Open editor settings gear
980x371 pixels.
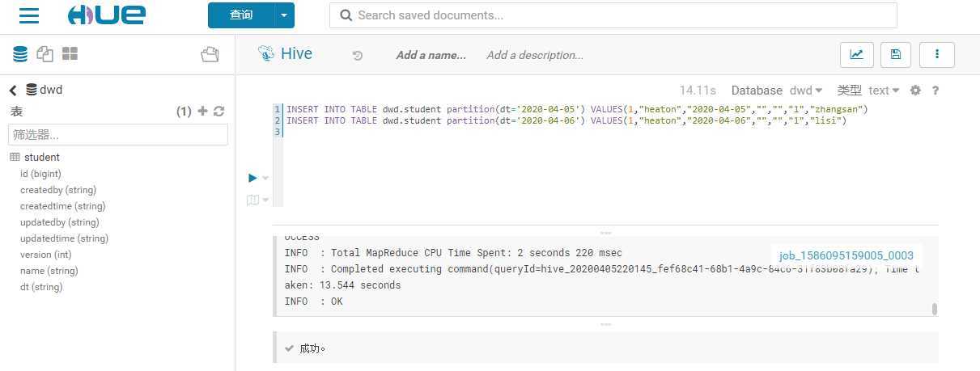[915, 91]
